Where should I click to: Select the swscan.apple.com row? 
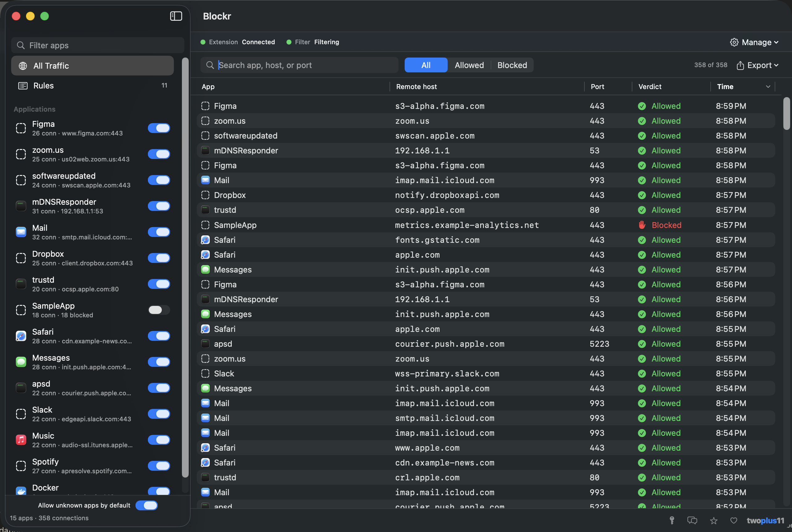[486, 136]
